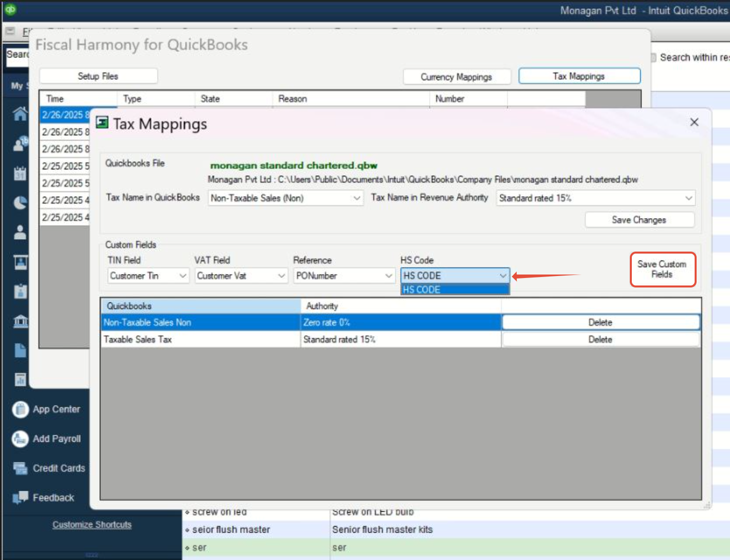This screenshot has width=730, height=560.
Task: Open the Tax Name in Revenue Authority dropdown
Action: [x=595, y=198]
